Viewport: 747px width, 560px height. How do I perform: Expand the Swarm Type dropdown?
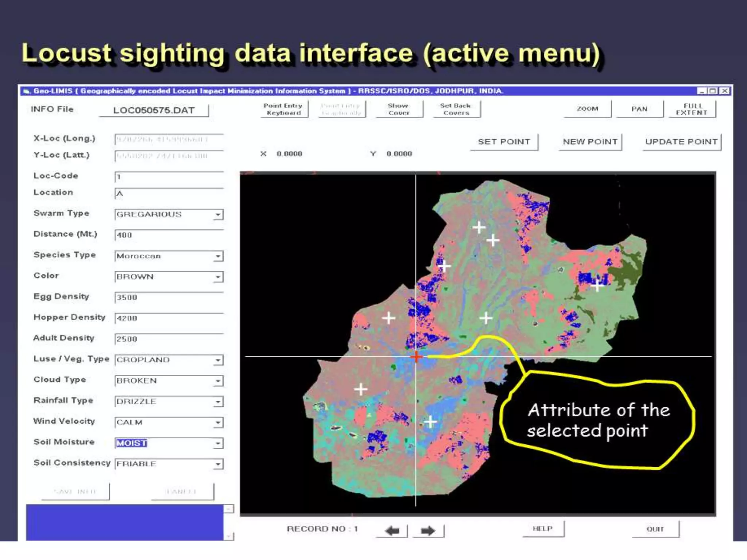218,215
